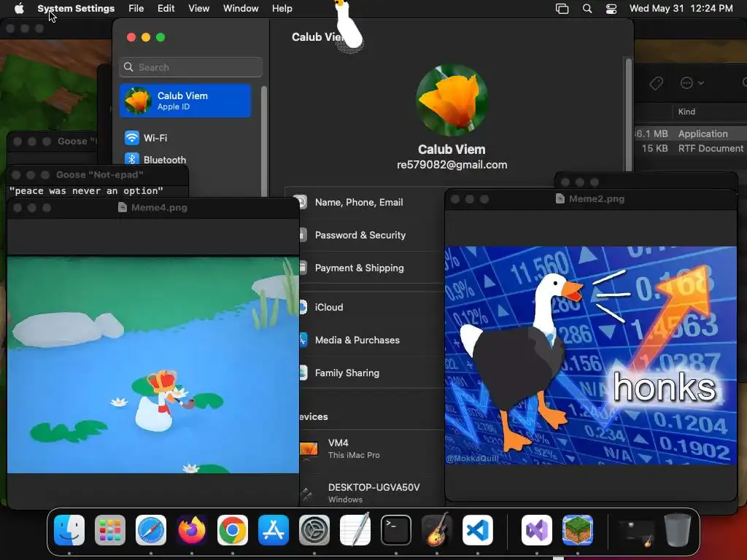
Task: Open TextEdit from the Dock
Action: tap(355, 530)
